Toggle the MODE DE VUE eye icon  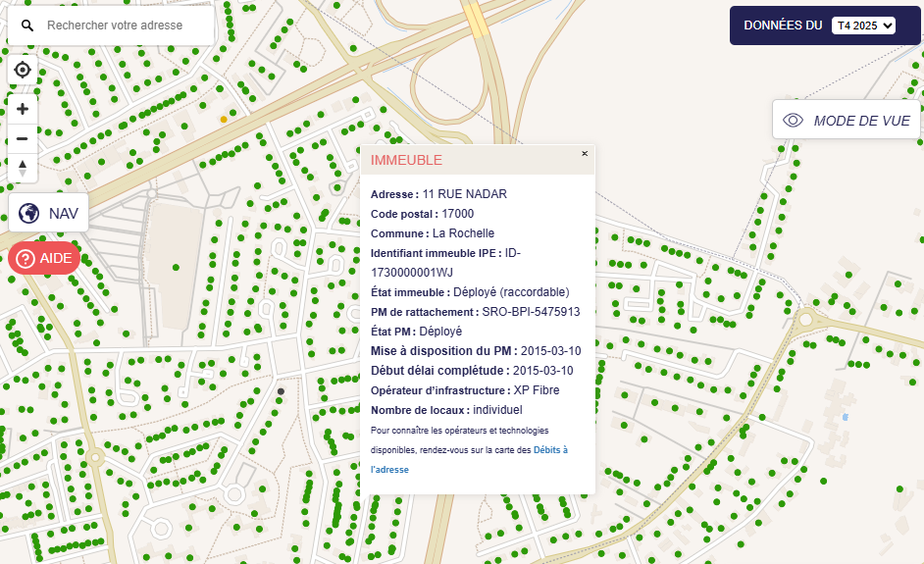pos(793,121)
